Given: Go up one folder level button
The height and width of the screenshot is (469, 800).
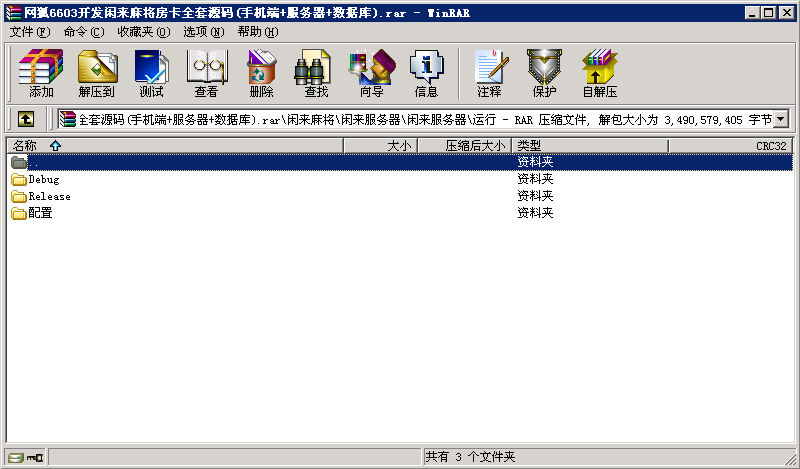Looking at the screenshot, I should 25,119.
